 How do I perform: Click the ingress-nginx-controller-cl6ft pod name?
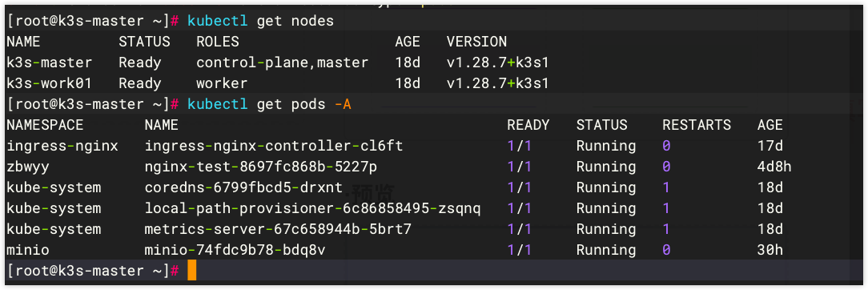[x=274, y=146]
